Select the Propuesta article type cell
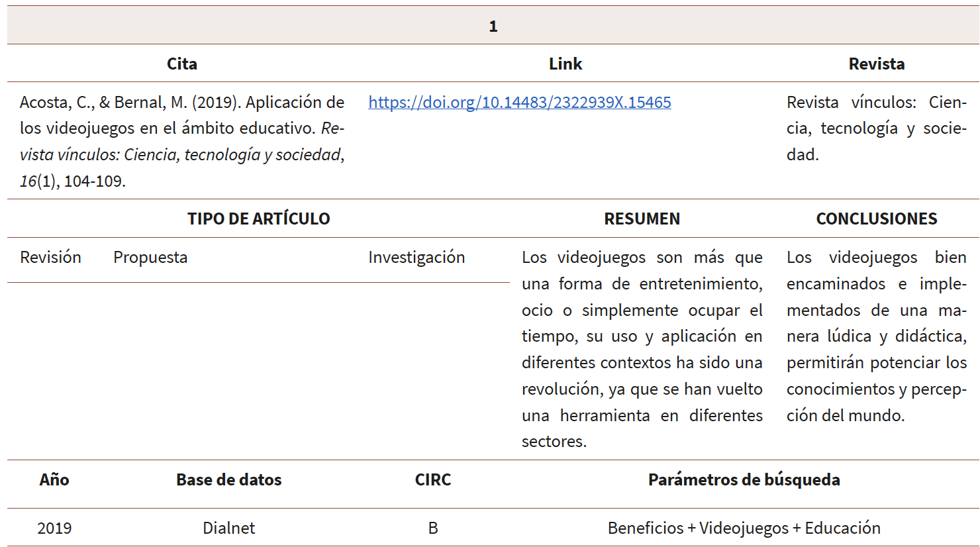980x547 pixels. pyautogui.click(x=150, y=258)
